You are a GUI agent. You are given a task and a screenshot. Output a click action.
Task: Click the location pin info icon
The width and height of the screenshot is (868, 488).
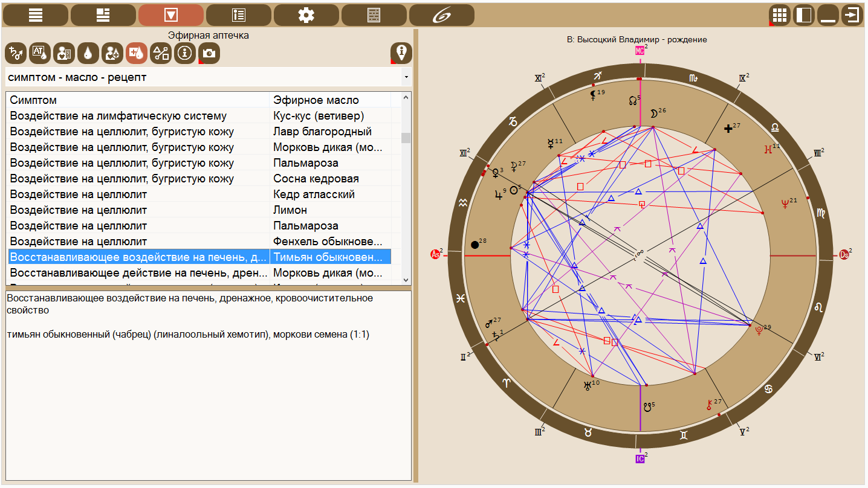point(401,53)
